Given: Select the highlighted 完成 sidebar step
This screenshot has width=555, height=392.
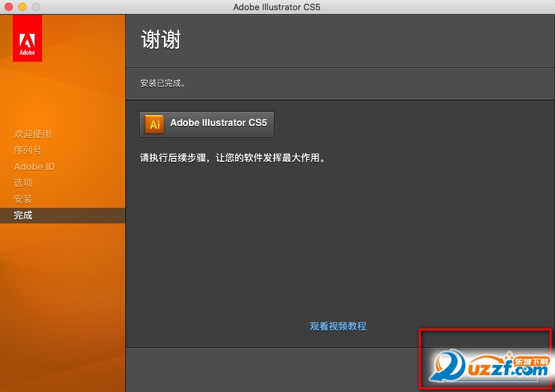Looking at the screenshot, I should [23, 215].
